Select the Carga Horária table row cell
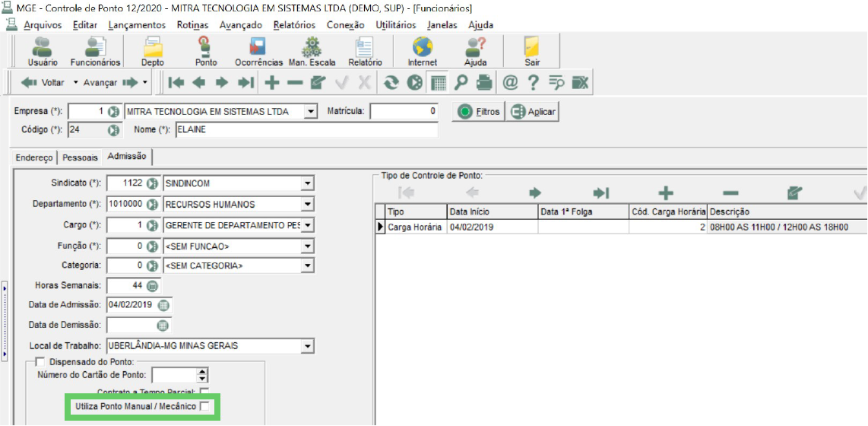 (x=415, y=227)
